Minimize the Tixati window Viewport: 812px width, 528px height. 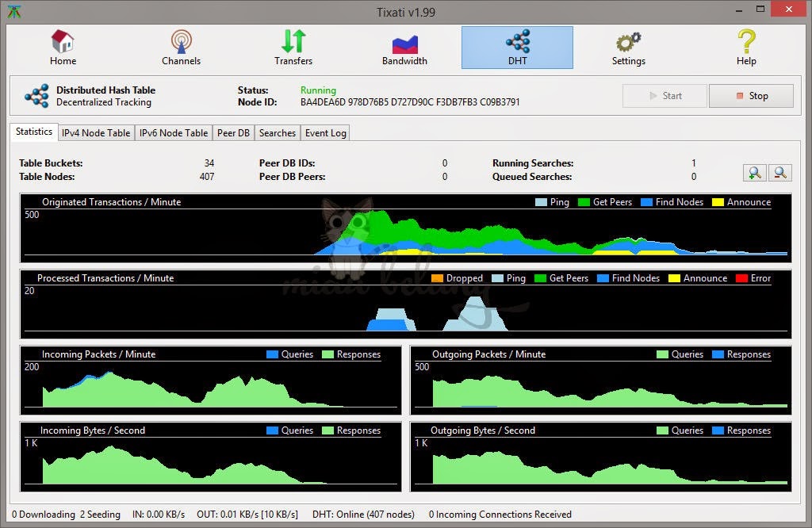739,10
